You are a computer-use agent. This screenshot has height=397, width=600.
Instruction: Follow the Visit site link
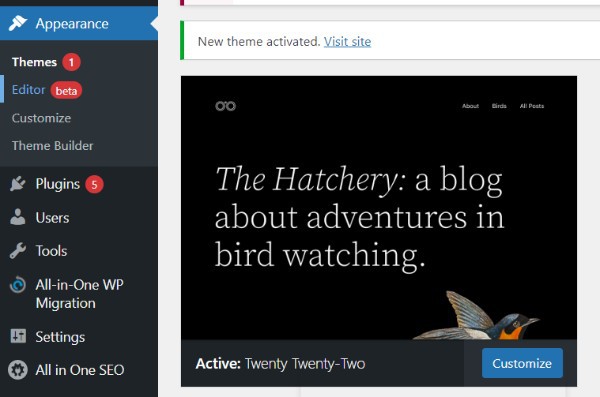[347, 41]
